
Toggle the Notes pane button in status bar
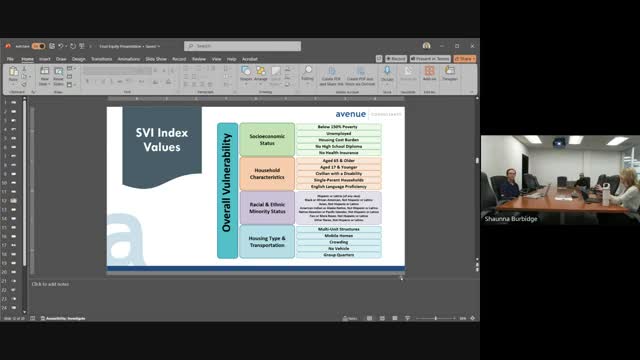click(x=350, y=318)
